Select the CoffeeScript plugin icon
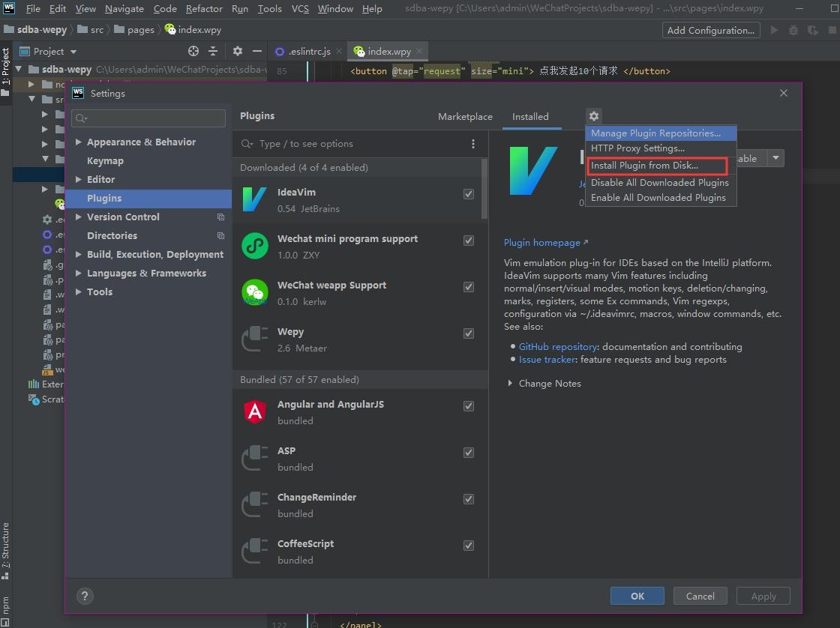 click(254, 552)
